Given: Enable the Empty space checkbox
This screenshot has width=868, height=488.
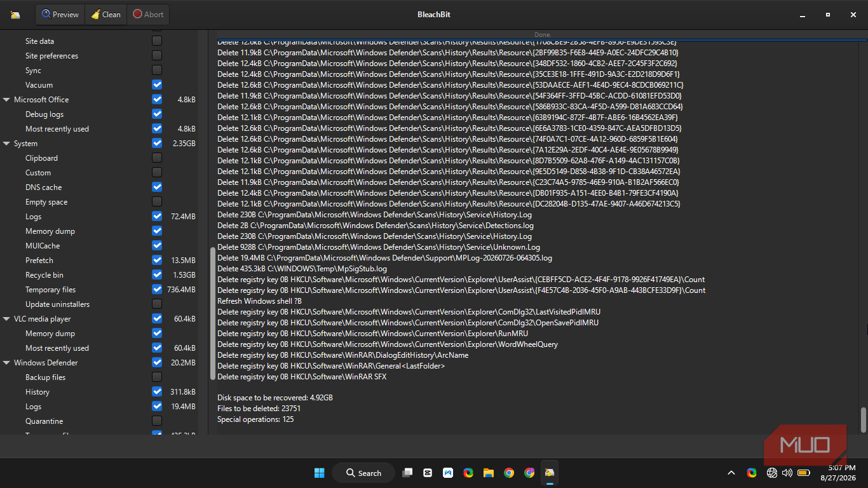Looking at the screenshot, I should [157, 202].
